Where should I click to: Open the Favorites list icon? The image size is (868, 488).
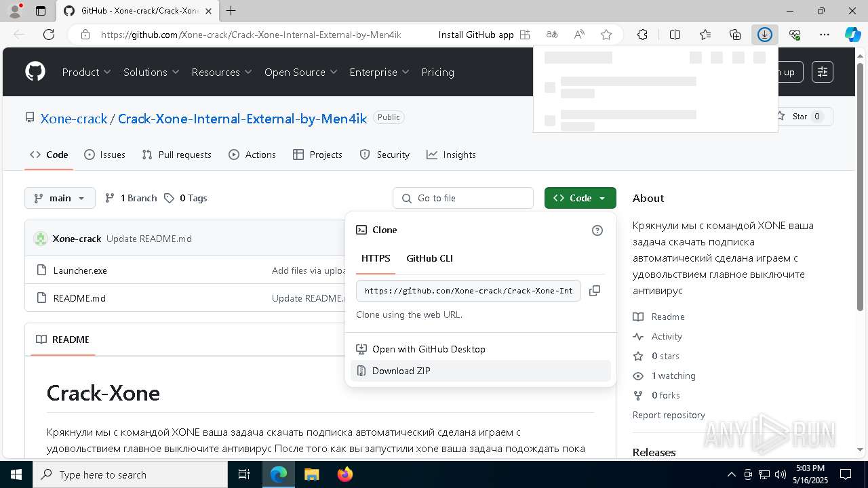(705, 35)
